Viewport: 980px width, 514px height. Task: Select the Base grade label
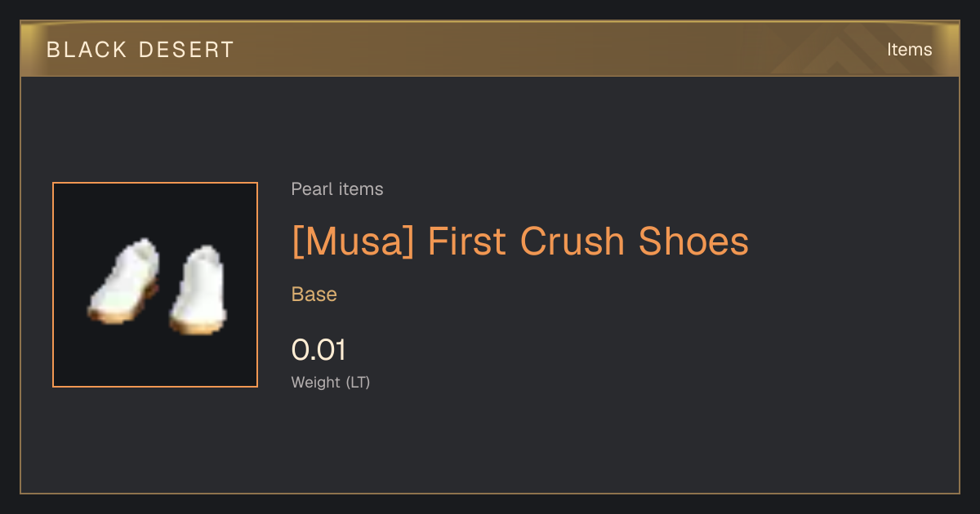[x=314, y=295]
